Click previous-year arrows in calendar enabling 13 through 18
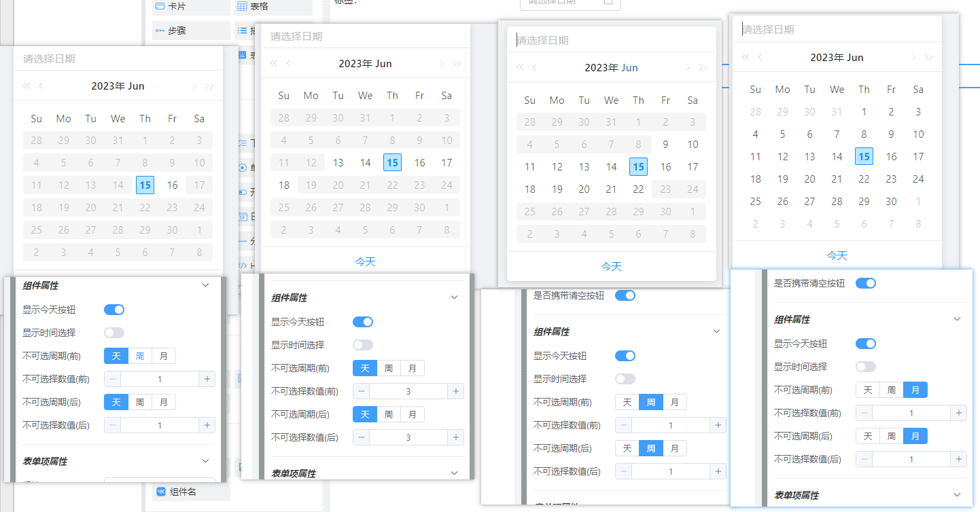 click(x=274, y=64)
